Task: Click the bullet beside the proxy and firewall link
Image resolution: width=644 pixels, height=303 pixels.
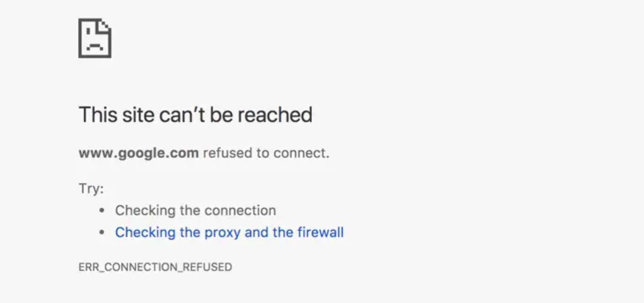Action: 102,233
